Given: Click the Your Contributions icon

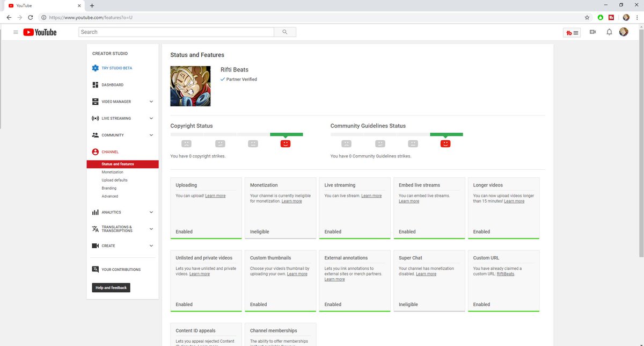Looking at the screenshot, I should coord(95,270).
